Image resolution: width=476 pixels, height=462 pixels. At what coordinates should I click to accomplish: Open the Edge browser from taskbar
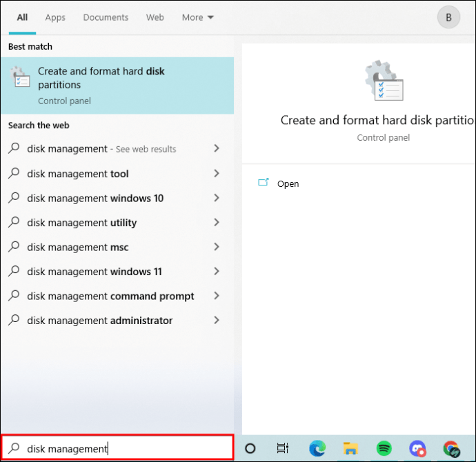317,448
